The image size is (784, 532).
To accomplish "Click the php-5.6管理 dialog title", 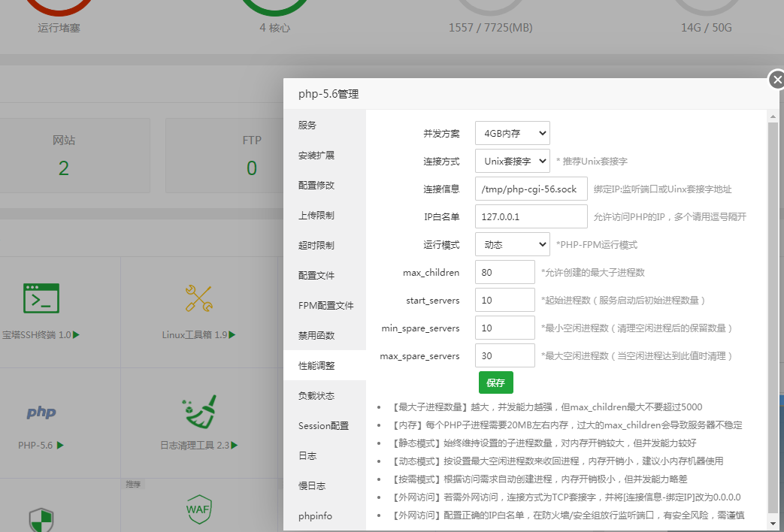I will pyautogui.click(x=328, y=94).
